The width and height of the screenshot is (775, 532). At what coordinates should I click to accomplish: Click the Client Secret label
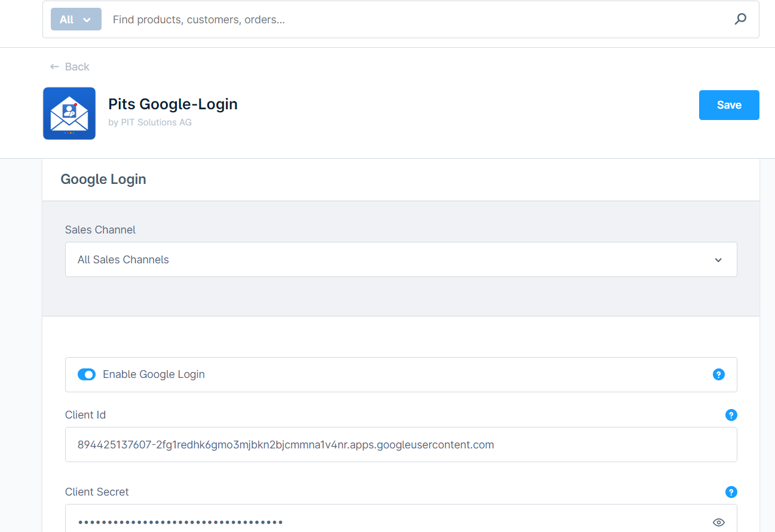point(97,492)
